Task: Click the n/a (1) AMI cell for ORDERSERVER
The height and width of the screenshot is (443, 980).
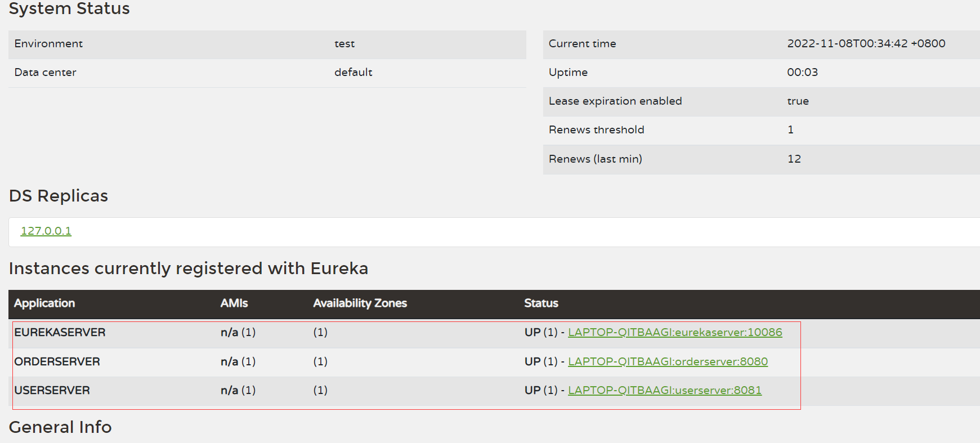Action: point(238,361)
